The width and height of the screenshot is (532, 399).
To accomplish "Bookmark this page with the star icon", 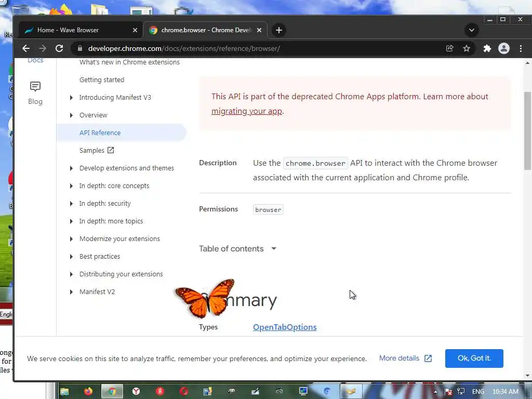I will point(467,48).
